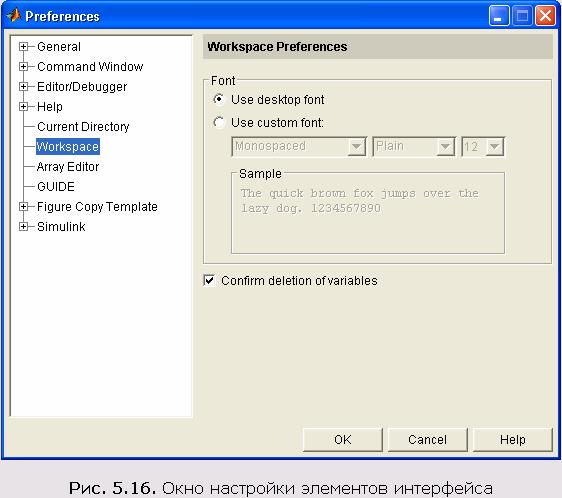Select the Workspace tree item
This screenshot has height=498, width=562.
pyautogui.click(x=68, y=147)
